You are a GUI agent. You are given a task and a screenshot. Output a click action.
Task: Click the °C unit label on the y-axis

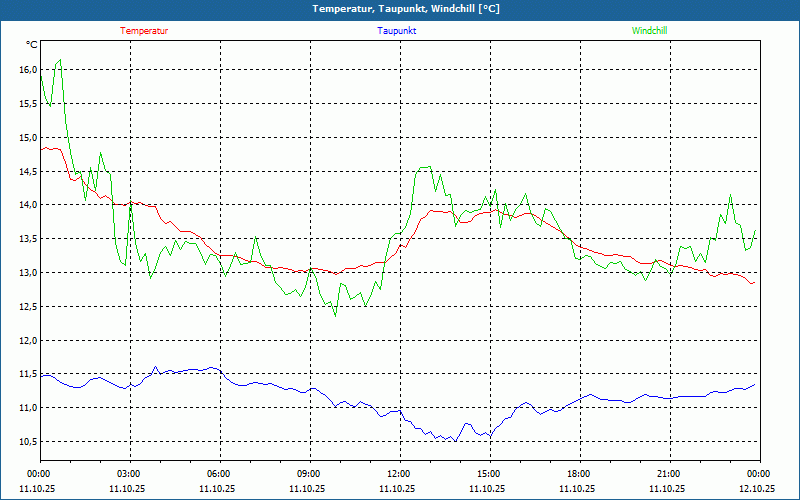click(x=32, y=45)
